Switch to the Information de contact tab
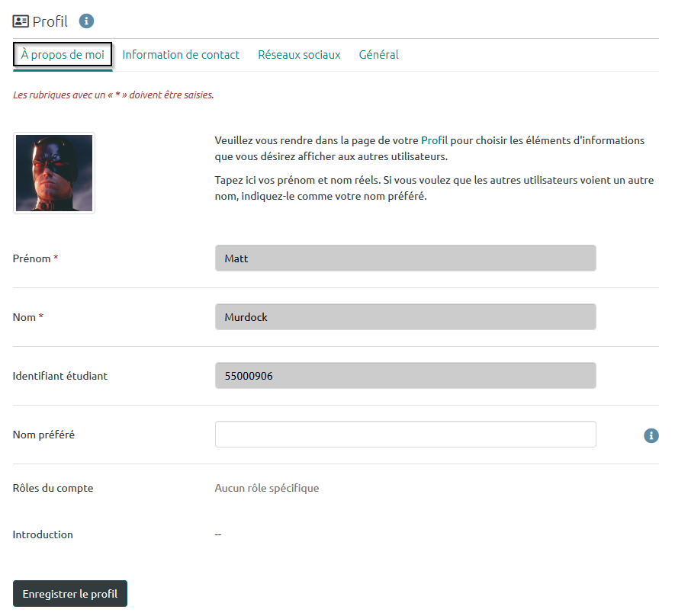This screenshot has width=675, height=616. tap(181, 55)
